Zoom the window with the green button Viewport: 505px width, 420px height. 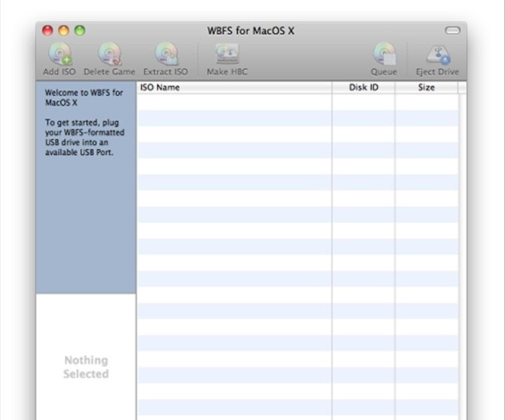pos(80,31)
